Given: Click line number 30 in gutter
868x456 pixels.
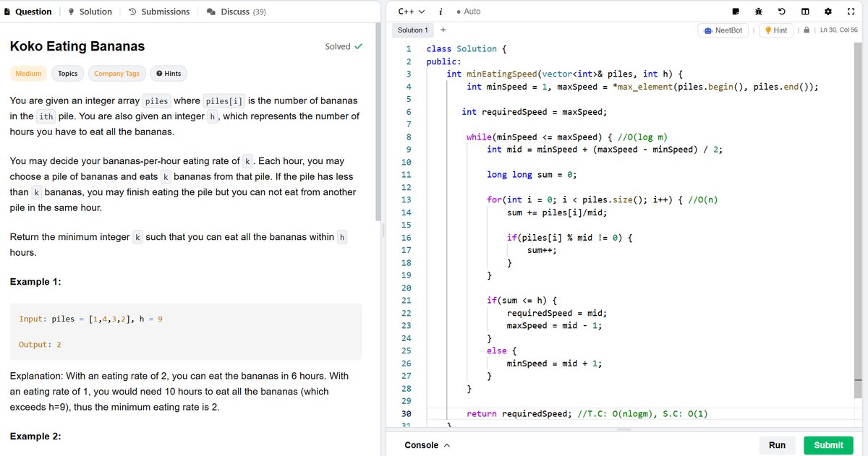Looking at the screenshot, I should pyautogui.click(x=408, y=414).
